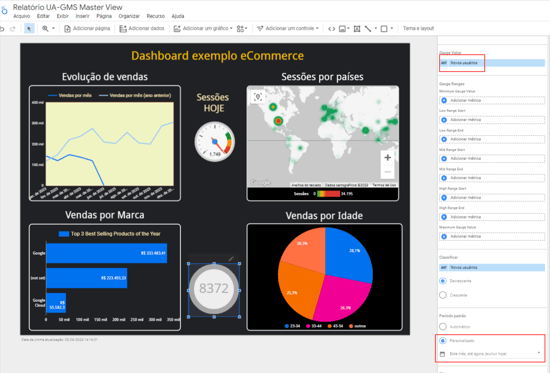Open the 'Este mês, até agora' date dropdown
550x373 pixels.
[491, 353]
